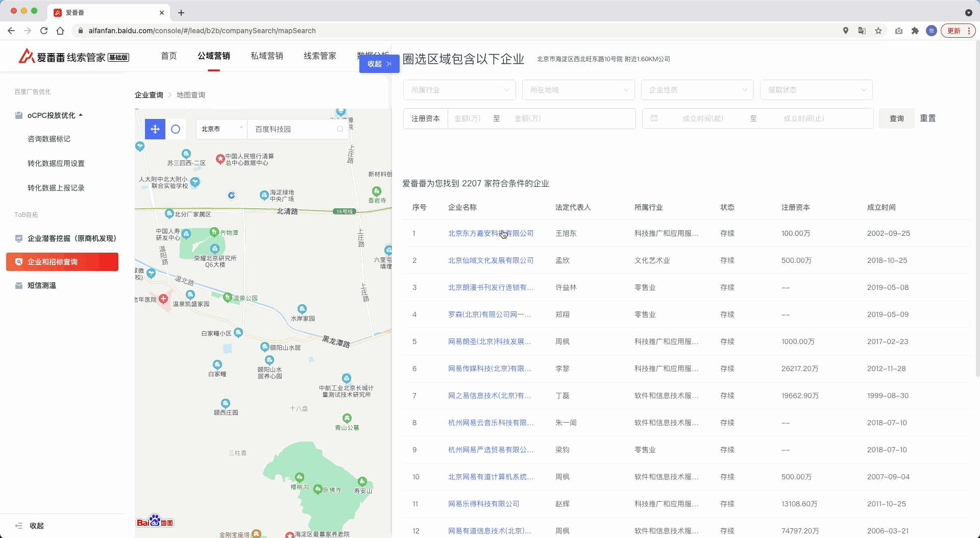The image size is (980, 538).
Task: Collapse the left sidebar via 收起
Action: pyautogui.click(x=30, y=526)
